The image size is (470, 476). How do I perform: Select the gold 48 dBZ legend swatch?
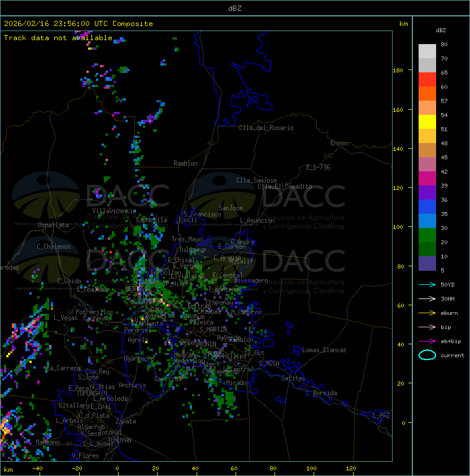pos(427,136)
